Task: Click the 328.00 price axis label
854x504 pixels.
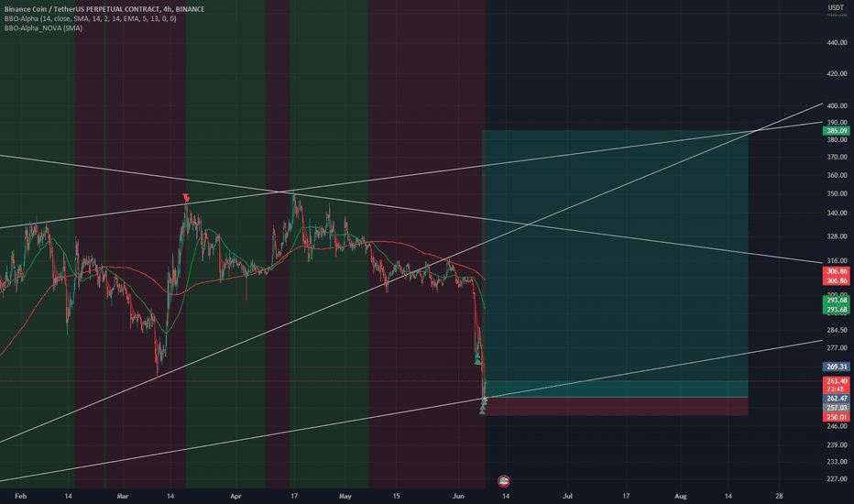Action: coord(836,236)
